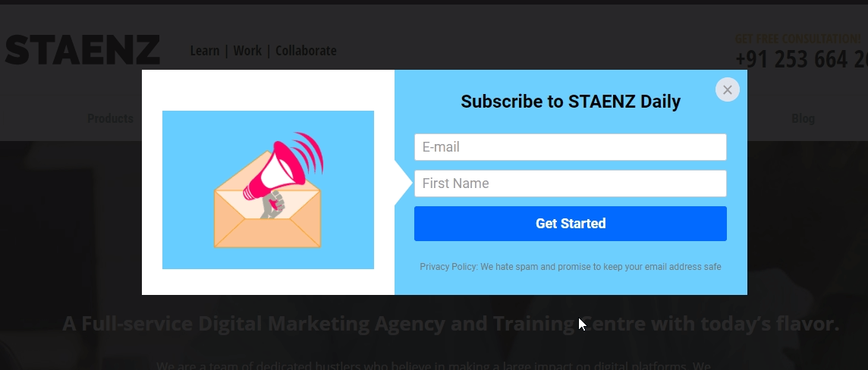Click the Subscribe to STAENZ Daily heading
This screenshot has height=370, width=868.
[x=570, y=101]
